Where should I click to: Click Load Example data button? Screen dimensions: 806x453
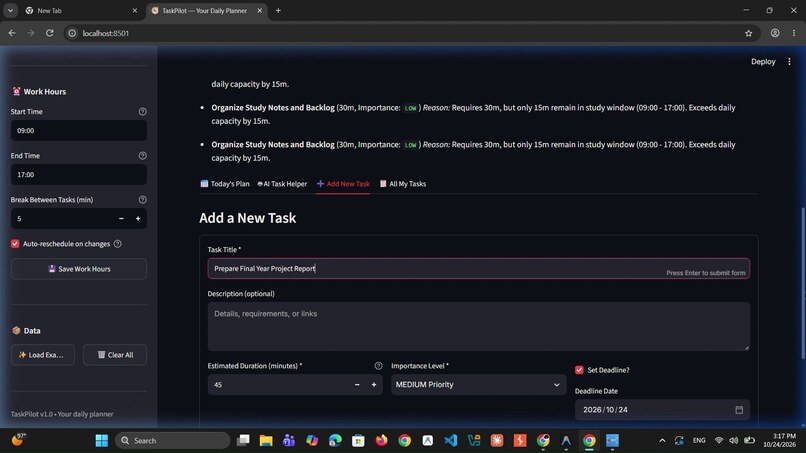click(x=43, y=355)
